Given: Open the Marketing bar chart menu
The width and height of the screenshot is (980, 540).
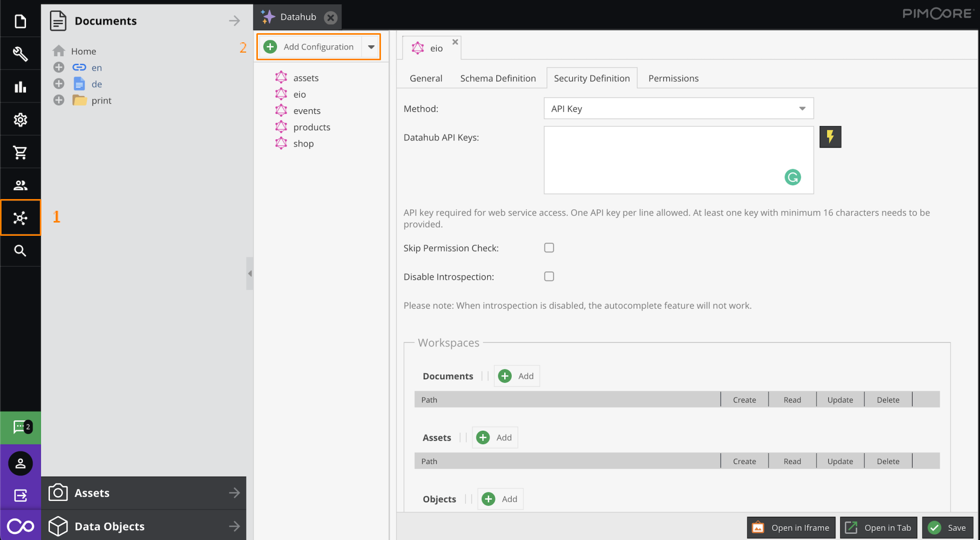Looking at the screenshot, I should pos(20,87).
